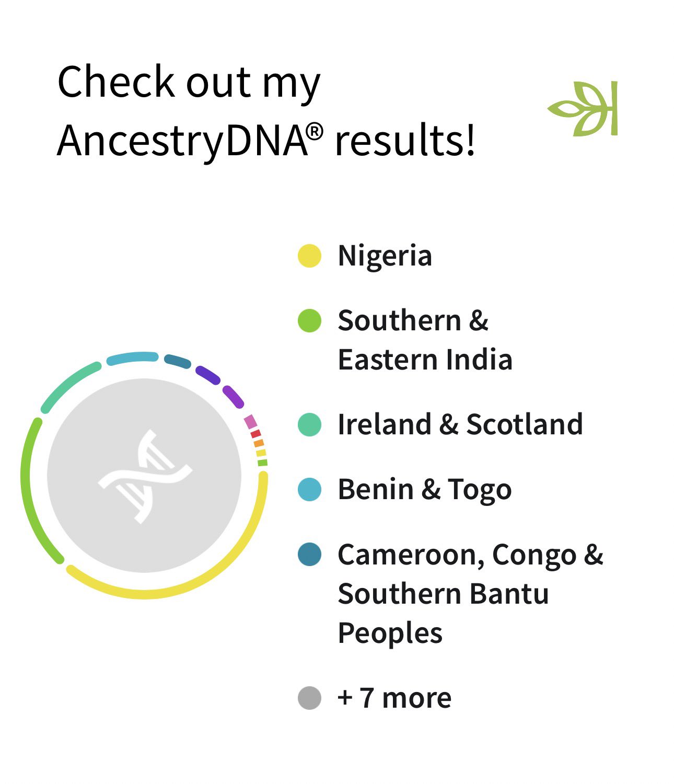
Task: Click the dark blue Cameroon, Congo dot
Action: (309, 554)
